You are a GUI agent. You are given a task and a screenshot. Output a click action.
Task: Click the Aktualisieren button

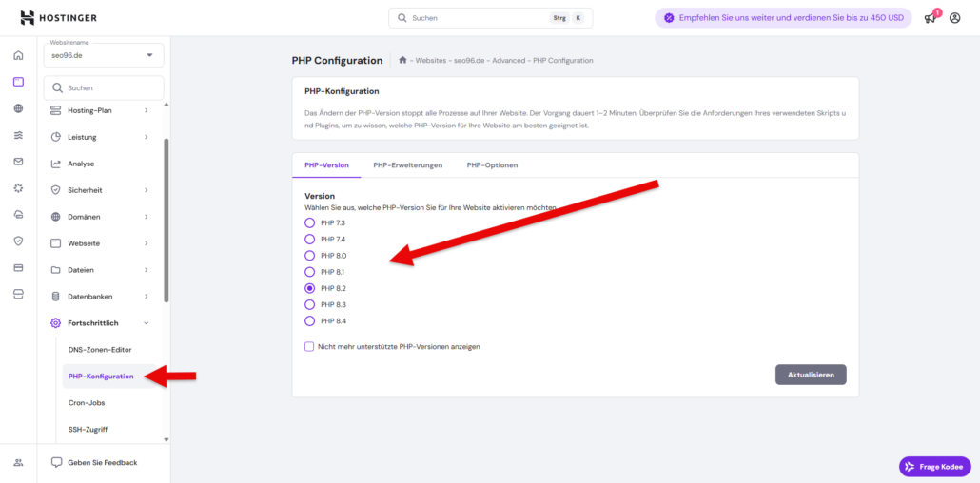coord(811,375)
